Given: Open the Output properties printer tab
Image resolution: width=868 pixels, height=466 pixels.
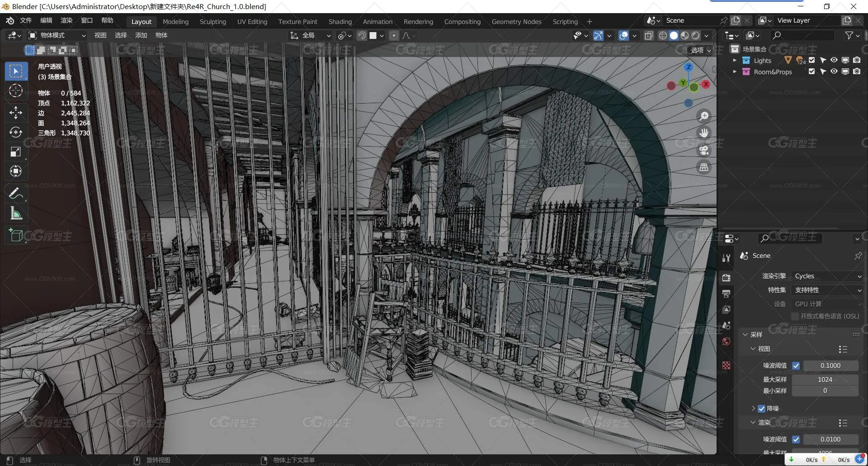Looking at the screenshot, I should pyautogui.click(x=726, y=294).
